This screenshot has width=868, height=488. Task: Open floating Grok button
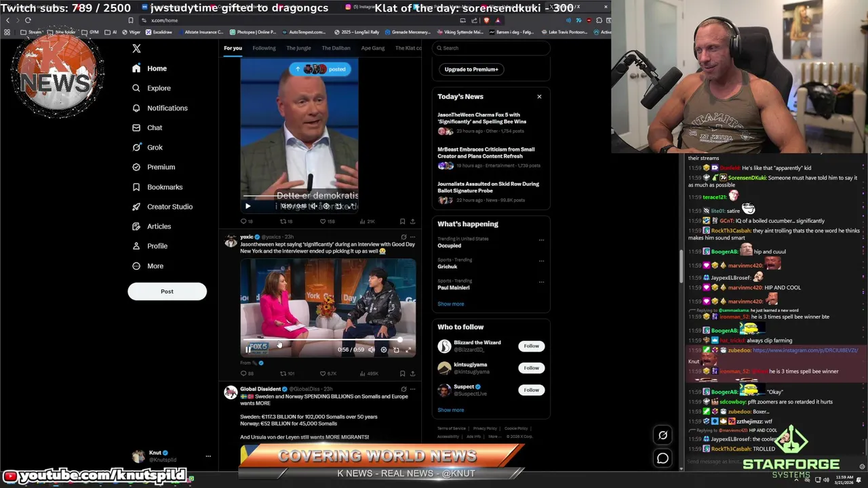coord(663,435)
